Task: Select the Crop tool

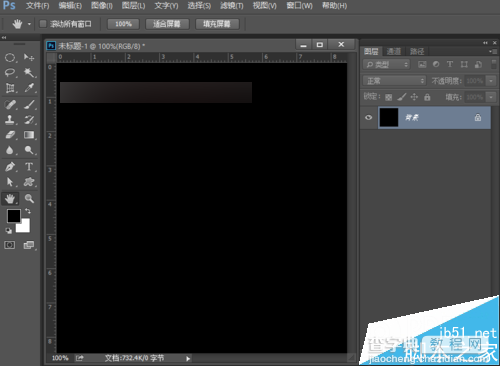Action: [x=10, y=88]
